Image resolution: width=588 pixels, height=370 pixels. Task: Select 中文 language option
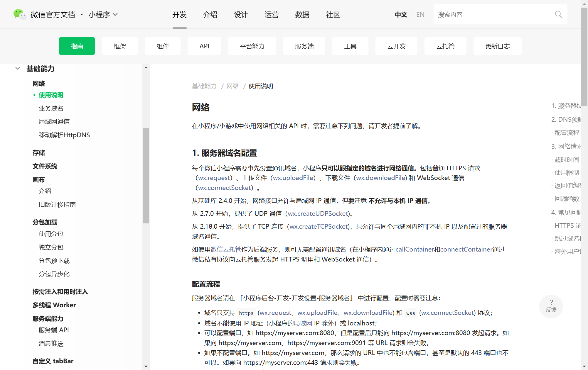(401, 14)
